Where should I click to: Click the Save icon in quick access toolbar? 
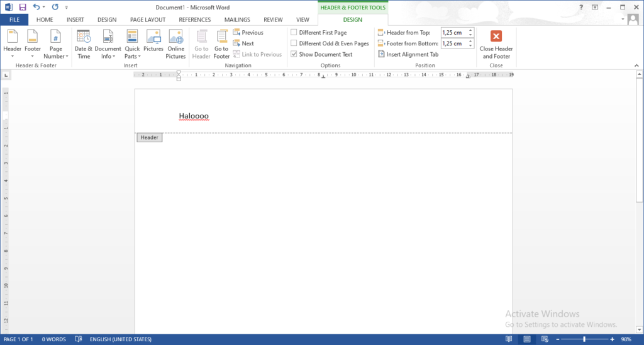[23, 7]
